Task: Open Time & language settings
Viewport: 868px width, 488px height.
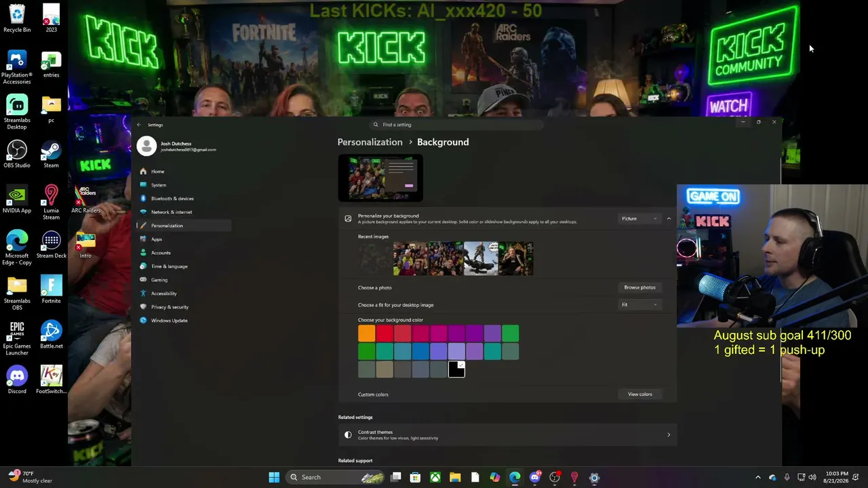Action: (184, 266)
